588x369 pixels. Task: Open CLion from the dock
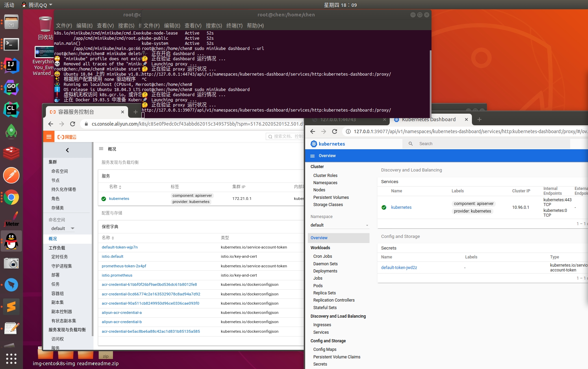click(x=11, y=110)
